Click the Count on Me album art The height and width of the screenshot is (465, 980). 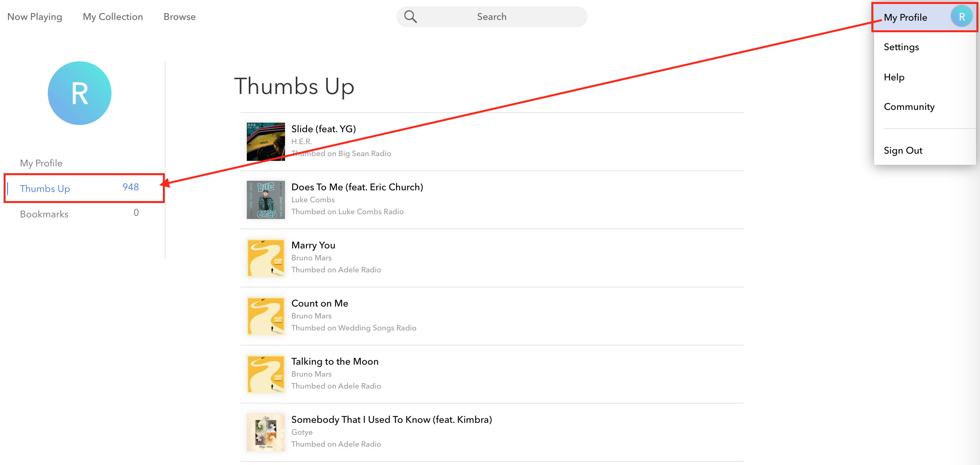[265, 316]
